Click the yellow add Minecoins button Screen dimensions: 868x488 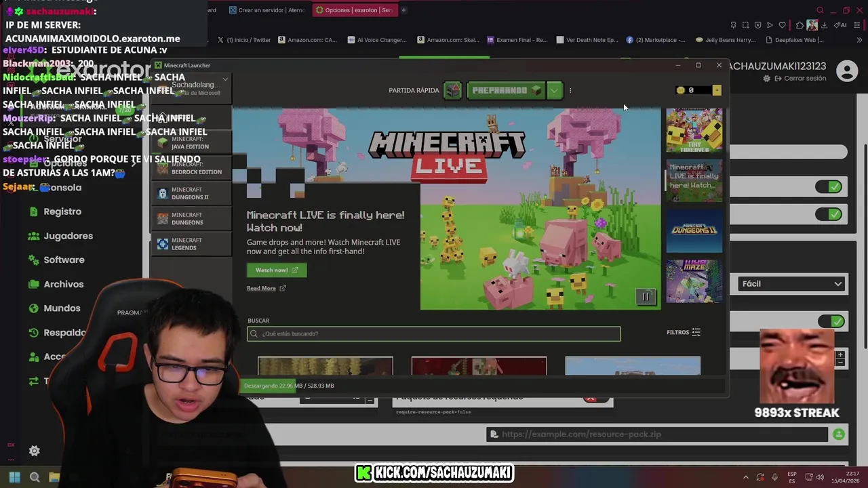coord(717,90)
